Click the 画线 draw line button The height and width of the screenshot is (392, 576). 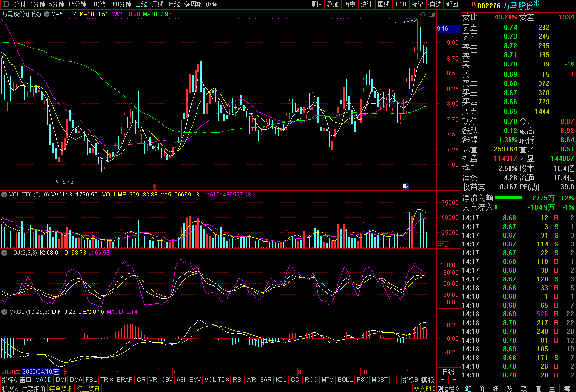coord(383,4)
